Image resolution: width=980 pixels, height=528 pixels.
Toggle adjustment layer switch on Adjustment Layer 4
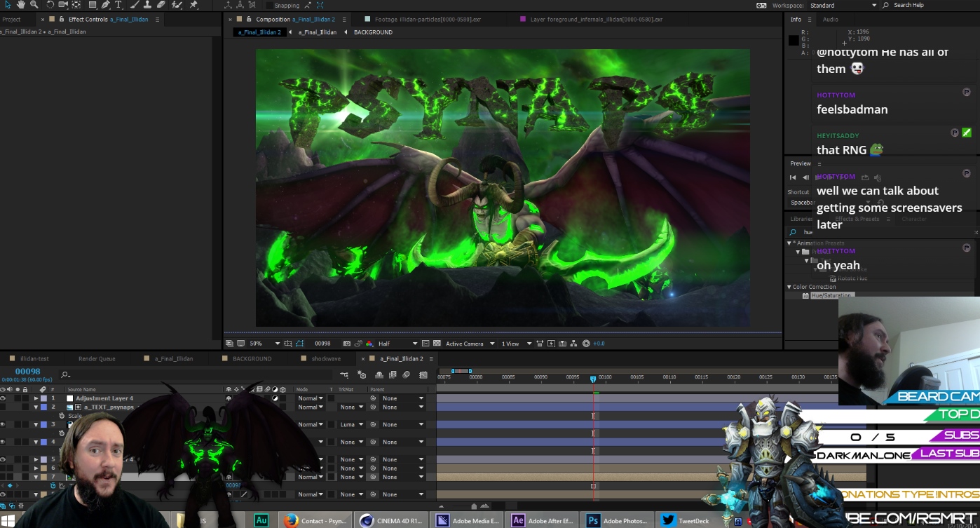[x=275, y=398]
